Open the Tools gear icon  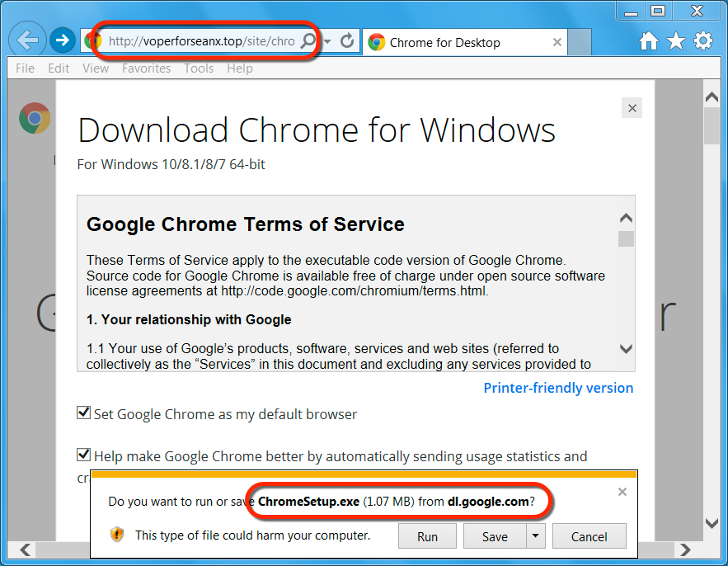703,41
